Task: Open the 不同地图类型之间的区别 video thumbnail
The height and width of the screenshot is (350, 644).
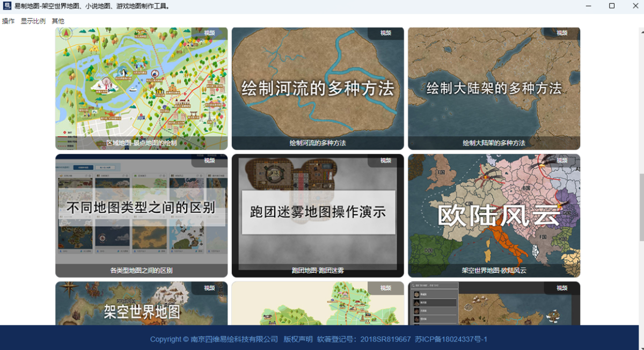Action: (141, 209)
